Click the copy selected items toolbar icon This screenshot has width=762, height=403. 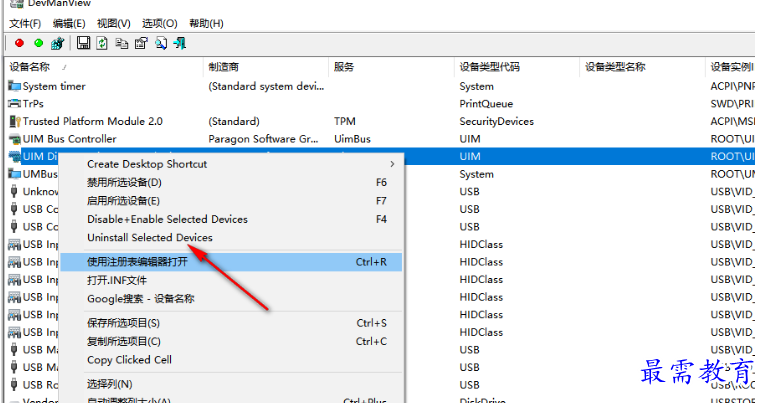[121, 43]
